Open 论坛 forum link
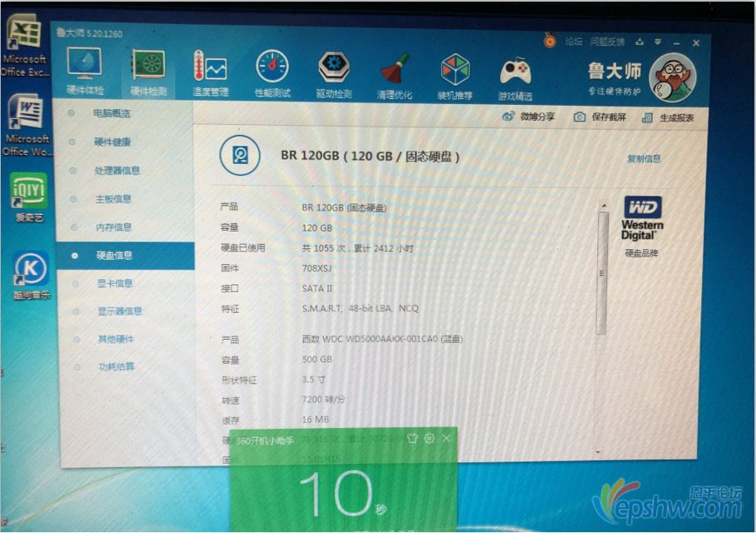This screenshot has height=533, width=756. click(574, 42)
